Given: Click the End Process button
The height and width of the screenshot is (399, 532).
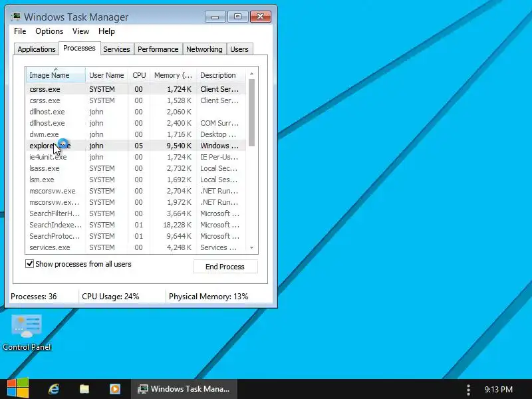Looking at the screenshot, I should (225, 267).
